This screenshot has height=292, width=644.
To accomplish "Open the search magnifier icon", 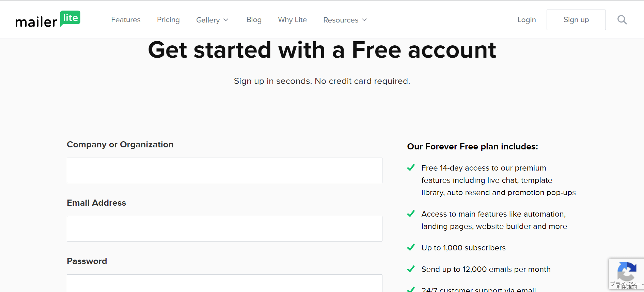I will coord(622,20).
